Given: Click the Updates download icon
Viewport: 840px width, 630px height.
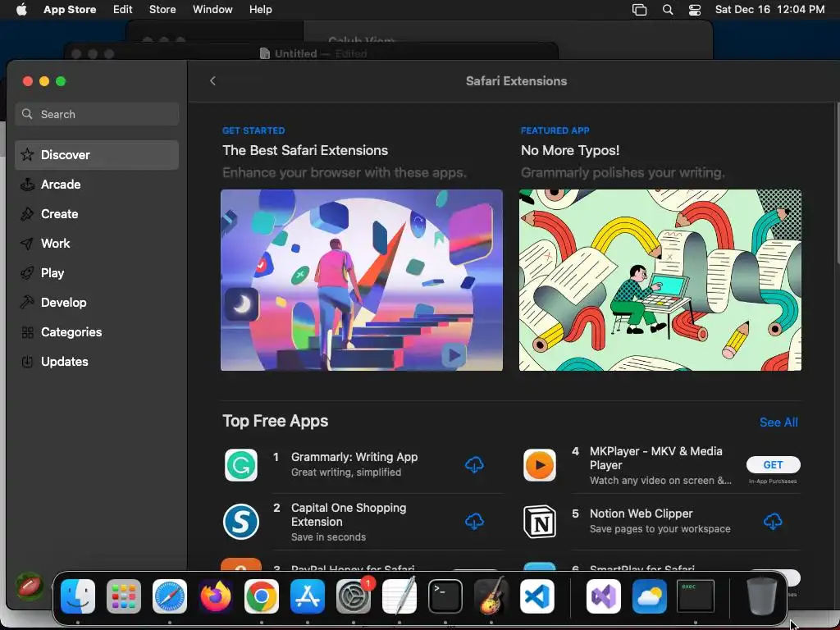Looking at the screenshot, I should pos(27,362).
